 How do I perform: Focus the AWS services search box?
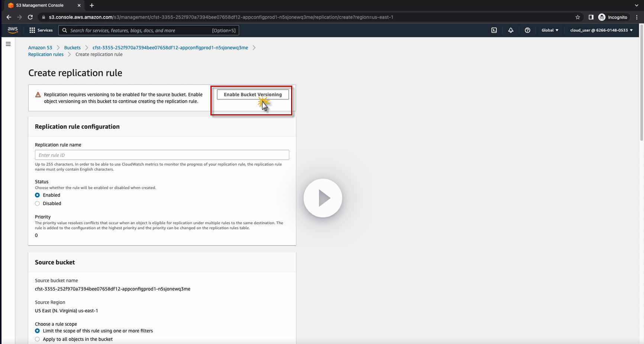pyautogui.click(x=149, y=31)
